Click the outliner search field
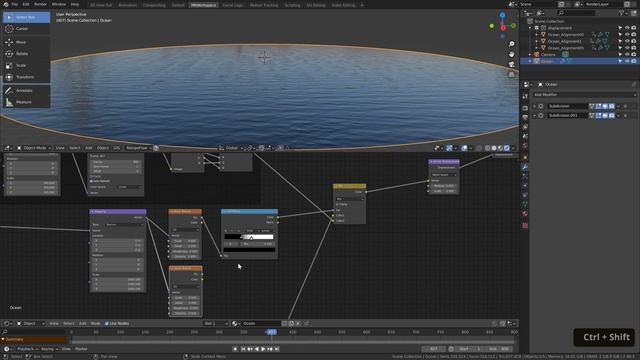Viewport: 640px width, 360px height. coord(576,13)
